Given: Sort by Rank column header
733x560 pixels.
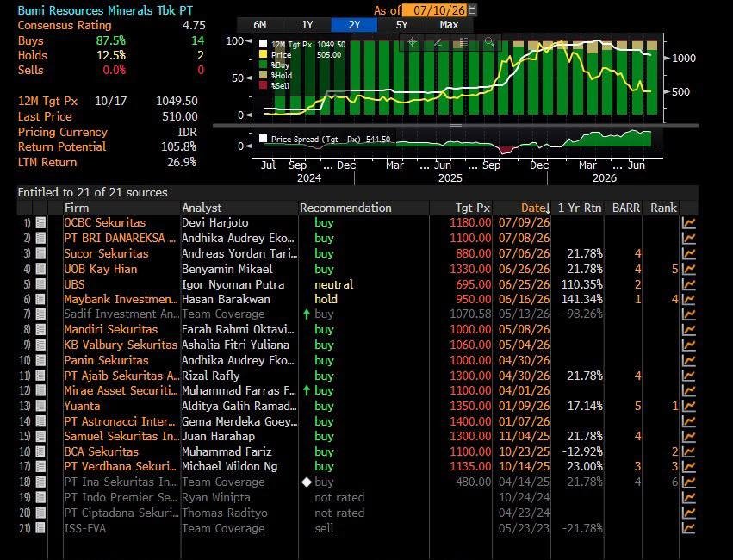Looking at the screenshot, I should pyautogui.click(x=663, y=208).
